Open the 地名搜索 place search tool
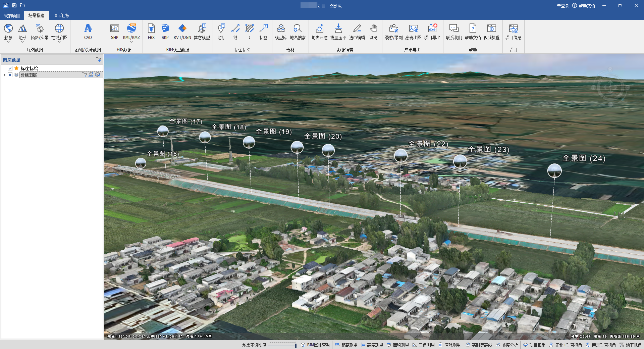 coord(298,32)
